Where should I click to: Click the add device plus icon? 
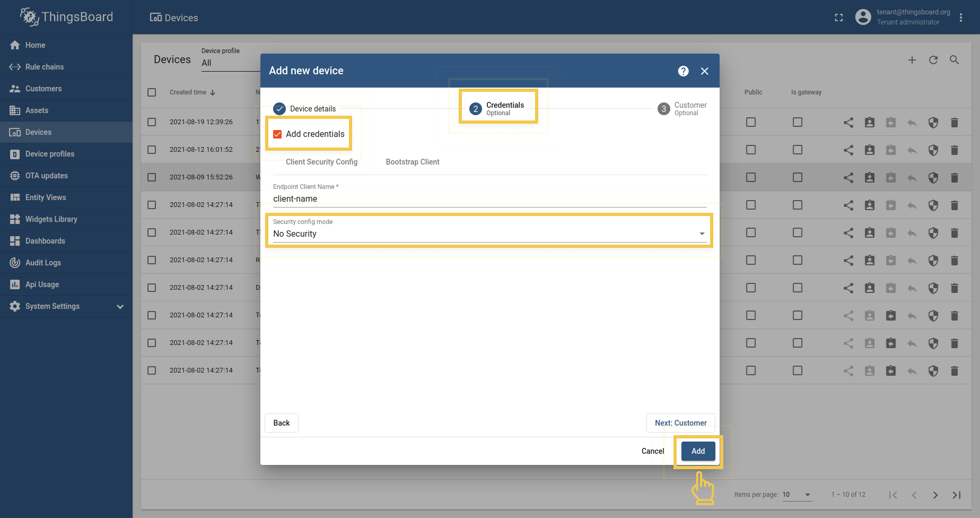point(912,60)
